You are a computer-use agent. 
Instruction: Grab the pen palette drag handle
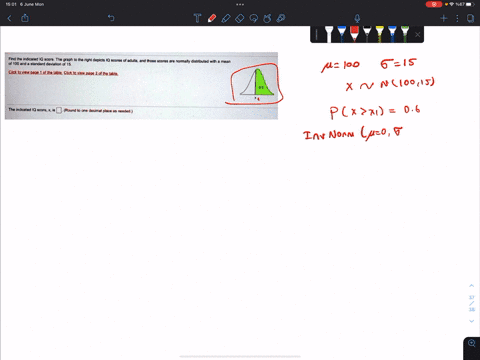pos(317,34)
